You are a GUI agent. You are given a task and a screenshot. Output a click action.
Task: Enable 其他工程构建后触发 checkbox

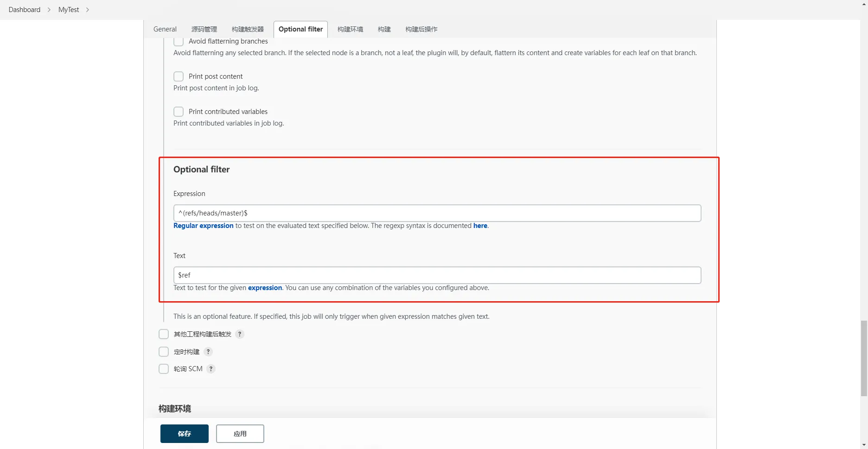[164, 334]
